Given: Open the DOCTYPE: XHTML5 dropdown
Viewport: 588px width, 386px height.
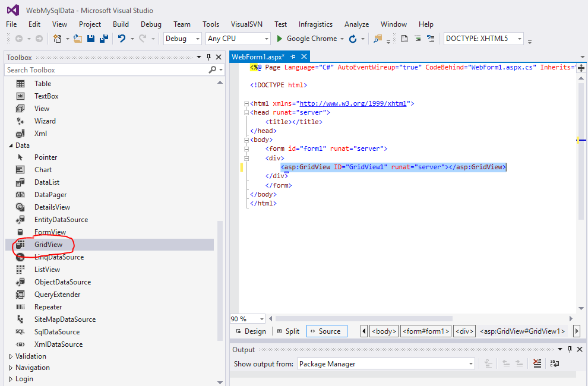Looking at the screenshot, I should (520, 39).
